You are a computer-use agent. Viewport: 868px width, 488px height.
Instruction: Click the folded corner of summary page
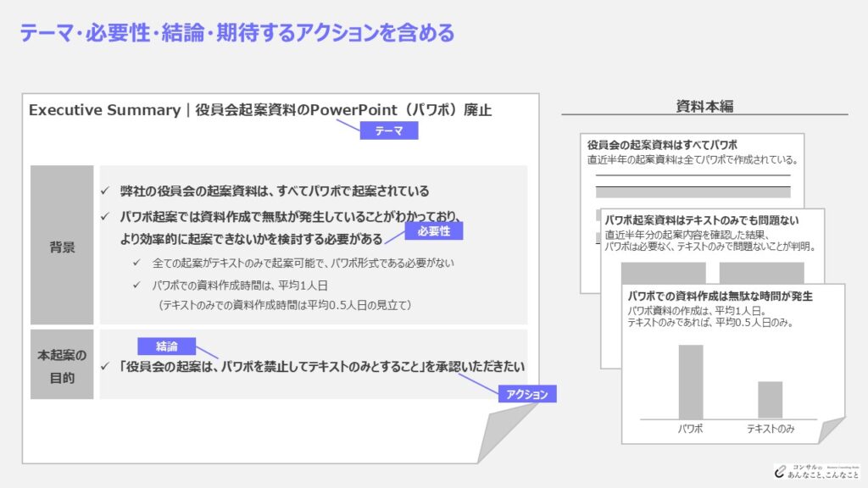click(x=505, y=433)
